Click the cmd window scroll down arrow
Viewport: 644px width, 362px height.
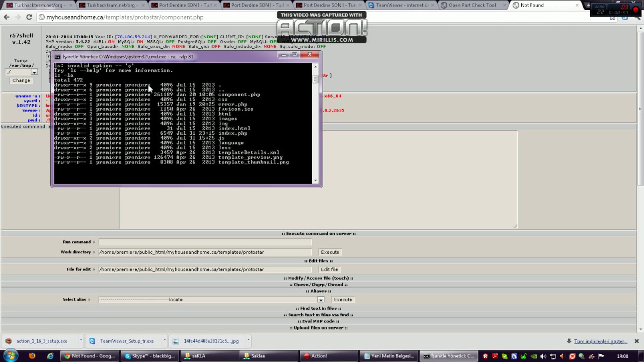pos(316,180)
